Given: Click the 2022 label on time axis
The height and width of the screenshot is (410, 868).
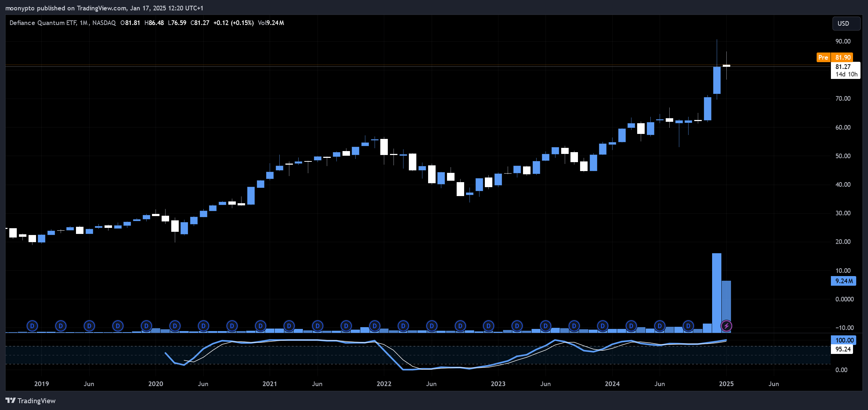Looking at the screenshot, I should pos(384,384).
